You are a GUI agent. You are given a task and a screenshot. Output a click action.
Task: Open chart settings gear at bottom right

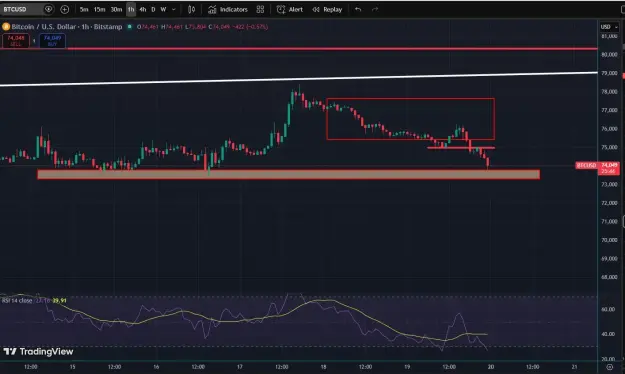click(609, 367)
